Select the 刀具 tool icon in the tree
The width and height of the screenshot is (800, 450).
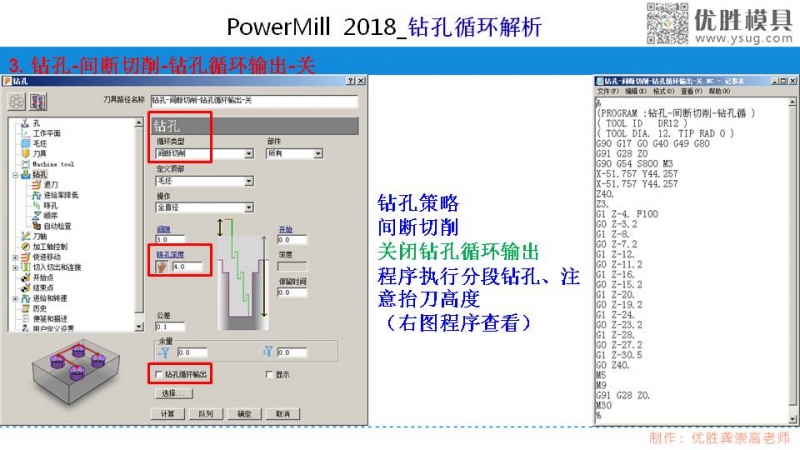pyautogui.click(x=25, y=154)
